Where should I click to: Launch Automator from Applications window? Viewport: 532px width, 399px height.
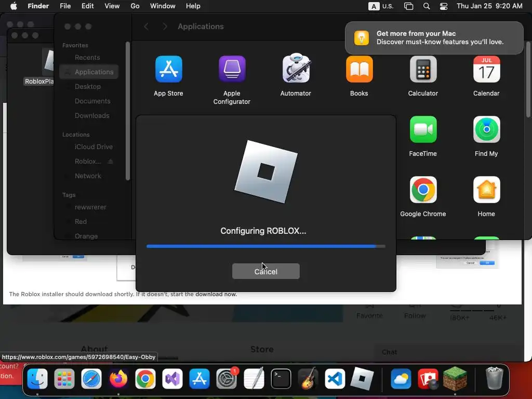click(x=296, y=68)
